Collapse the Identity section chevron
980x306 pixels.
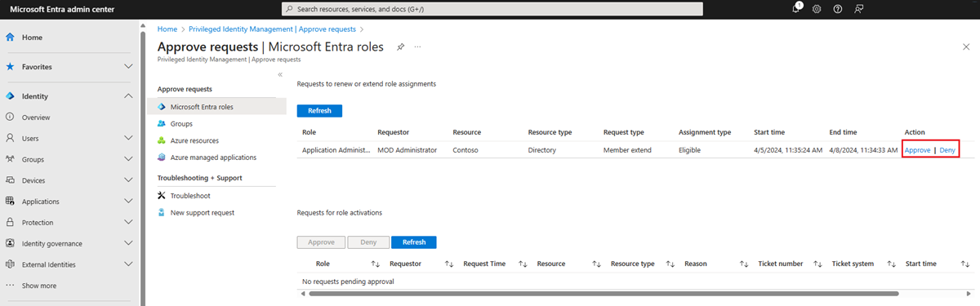coord(128,96)
